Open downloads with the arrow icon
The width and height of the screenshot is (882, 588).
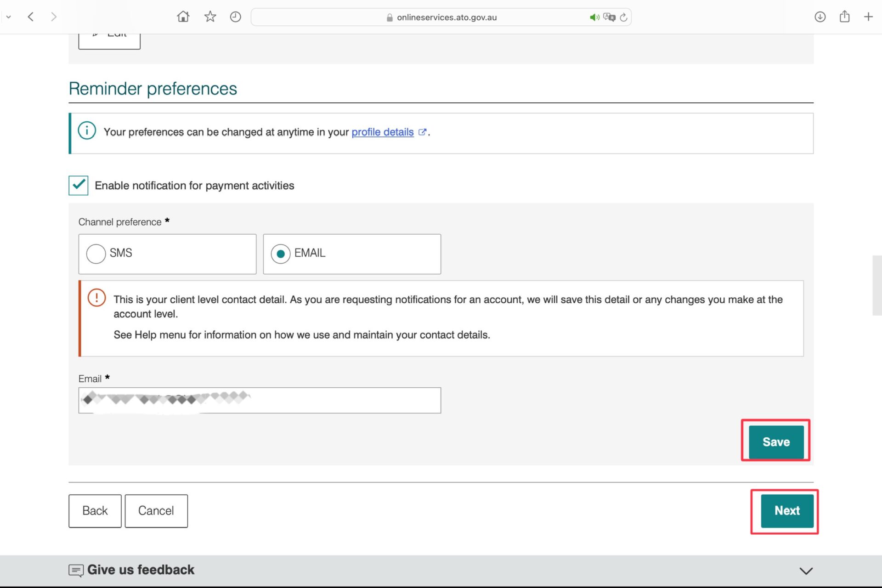(x=820, y=17)
